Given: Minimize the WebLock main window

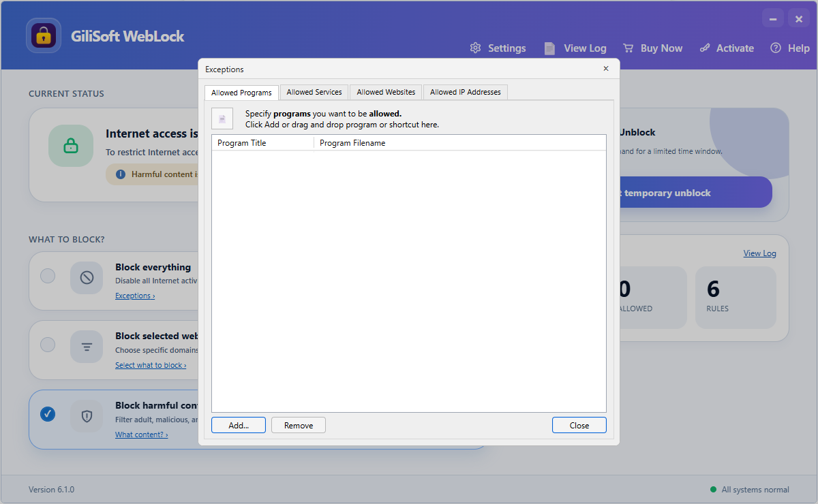Looking at the screenshot, I should (x=773, y=19).
